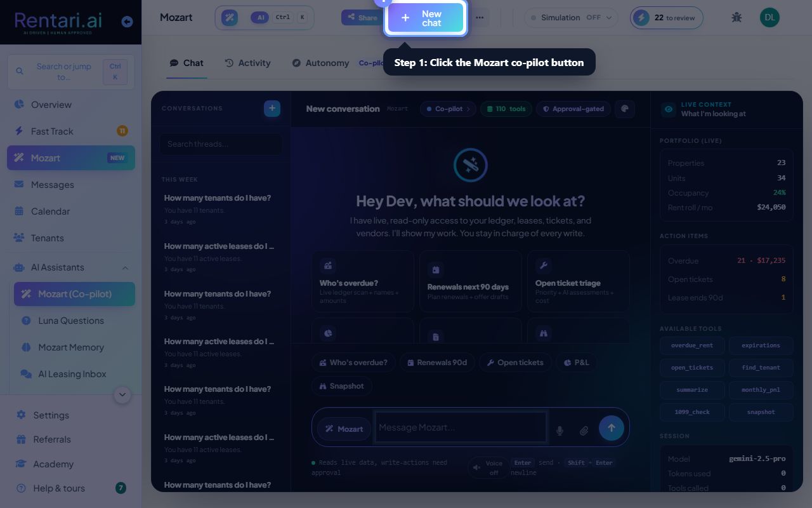Attach a file with the paperclip icon
Screen dimensions: 812x508
584,431
